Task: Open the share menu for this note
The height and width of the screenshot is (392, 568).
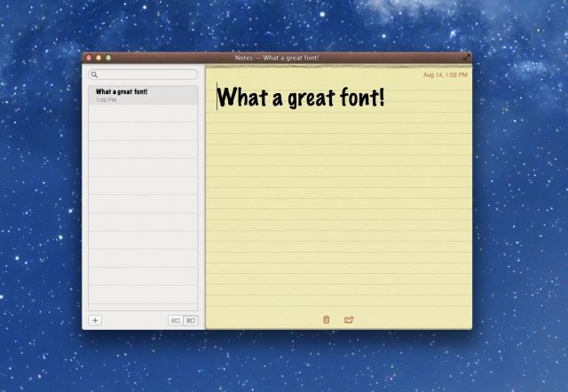Action: (349, 319)
